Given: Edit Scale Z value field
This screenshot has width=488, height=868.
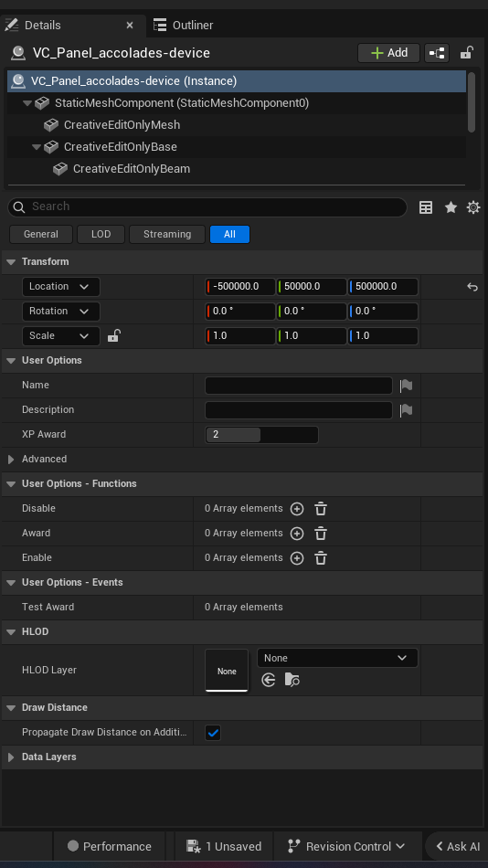Looking at the screenshot, I should [x=383, y=335].
